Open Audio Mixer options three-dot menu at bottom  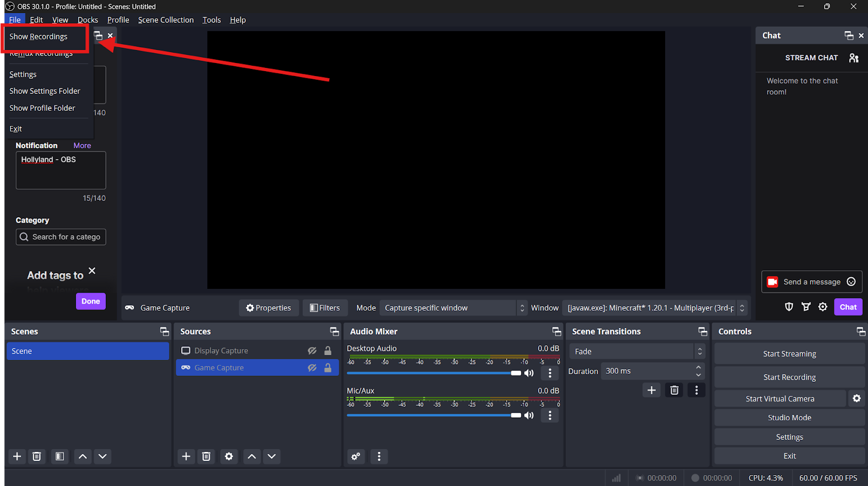pyautogui.click(x=379, y=456)
